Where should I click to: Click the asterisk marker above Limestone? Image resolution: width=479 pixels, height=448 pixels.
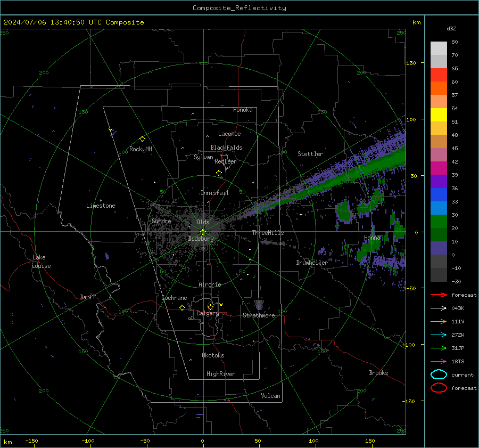101,201
